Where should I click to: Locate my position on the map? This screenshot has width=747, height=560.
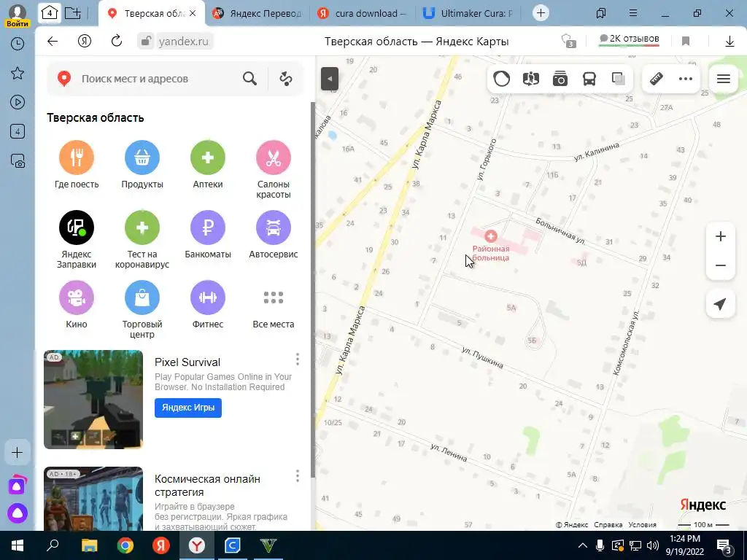721,304
